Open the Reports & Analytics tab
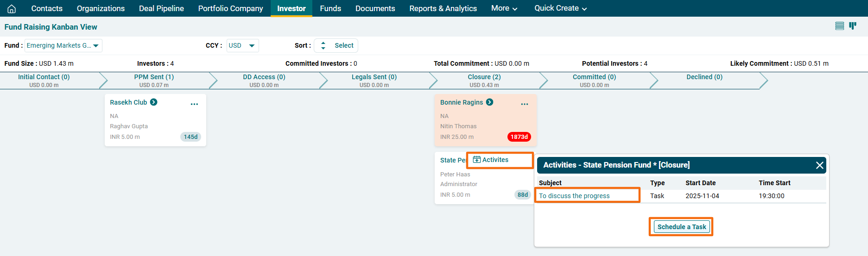The height and width of the screenshot is (256, 868). pos(443,8)
